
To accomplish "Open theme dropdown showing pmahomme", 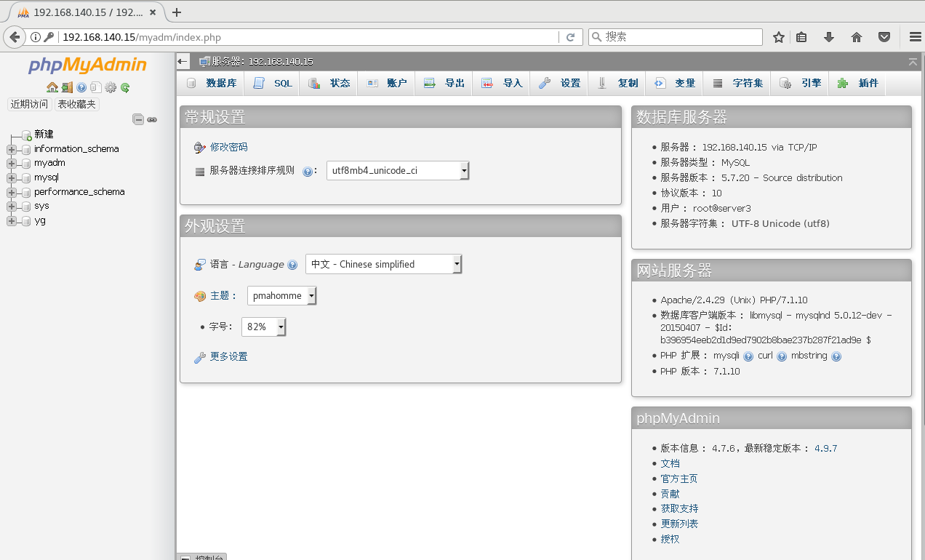I will tap(282, 295).
